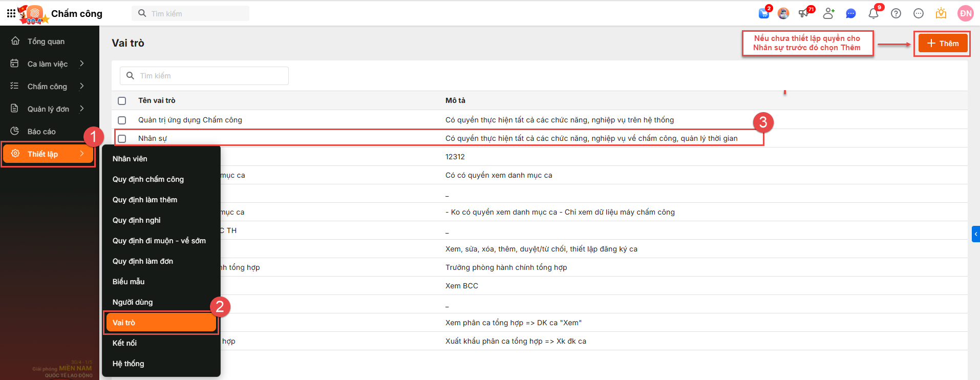
Task: Open the blue side panel collapse tab
Action: (975, 234)
